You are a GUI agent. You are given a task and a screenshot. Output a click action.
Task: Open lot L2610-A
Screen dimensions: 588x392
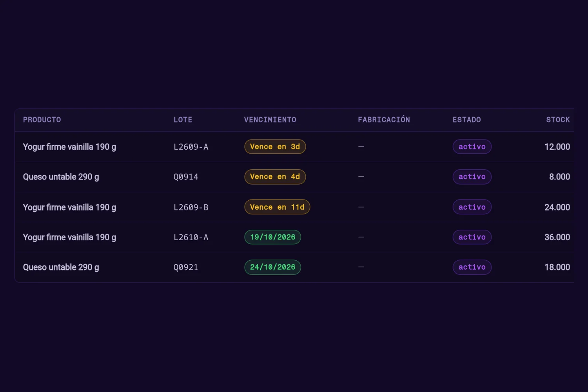(x=191, y=238)
